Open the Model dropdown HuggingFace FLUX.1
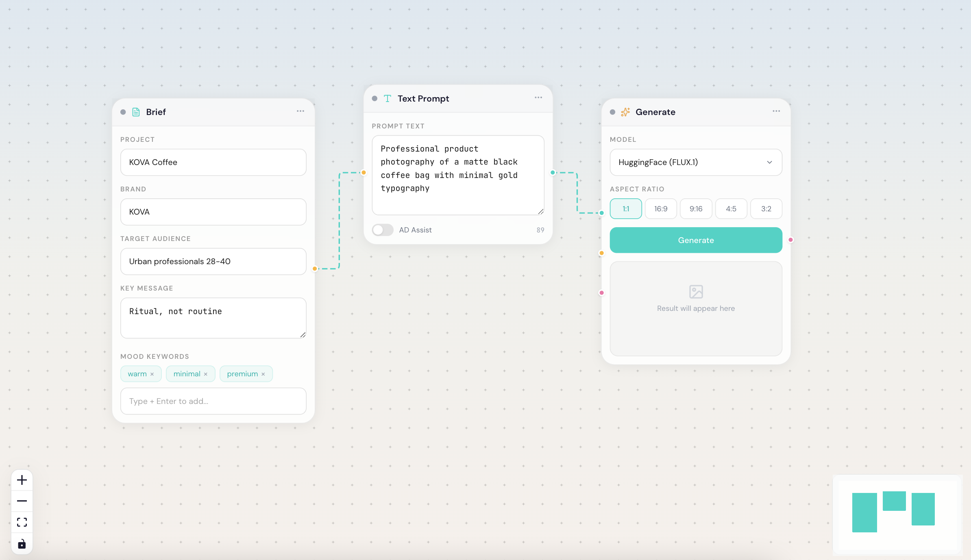The image size is (971, 560). [x=696, y=162]
